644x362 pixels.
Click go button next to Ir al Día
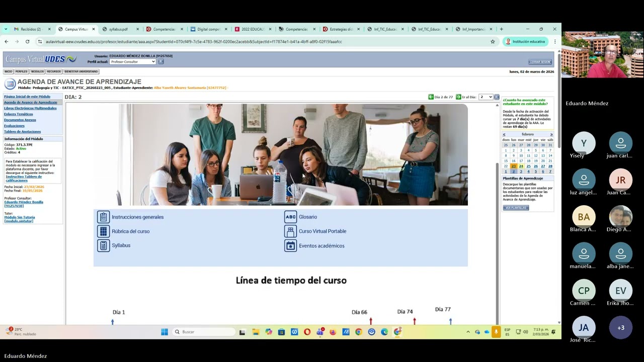[497, 97]
